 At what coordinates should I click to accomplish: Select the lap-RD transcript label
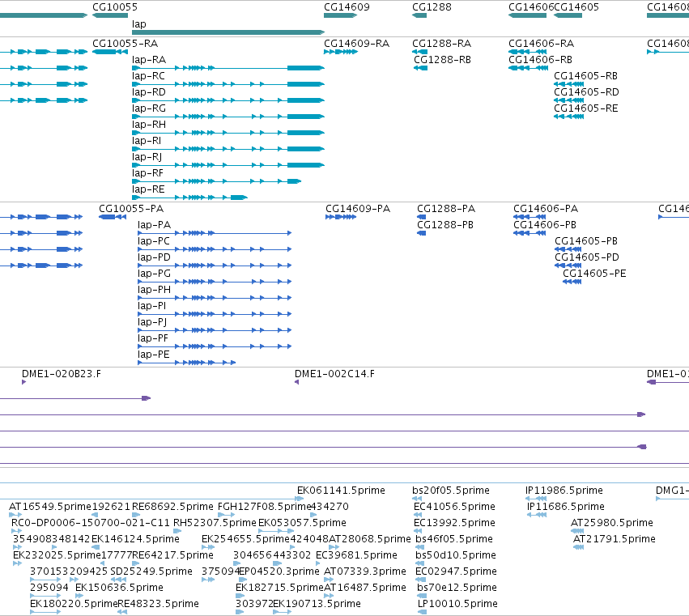click(x=148, y=92)
